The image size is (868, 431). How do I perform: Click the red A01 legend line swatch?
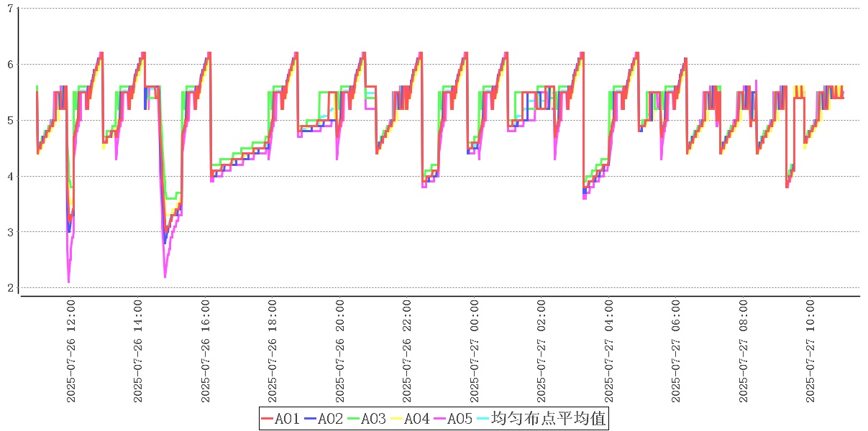(x=268, y=419)
